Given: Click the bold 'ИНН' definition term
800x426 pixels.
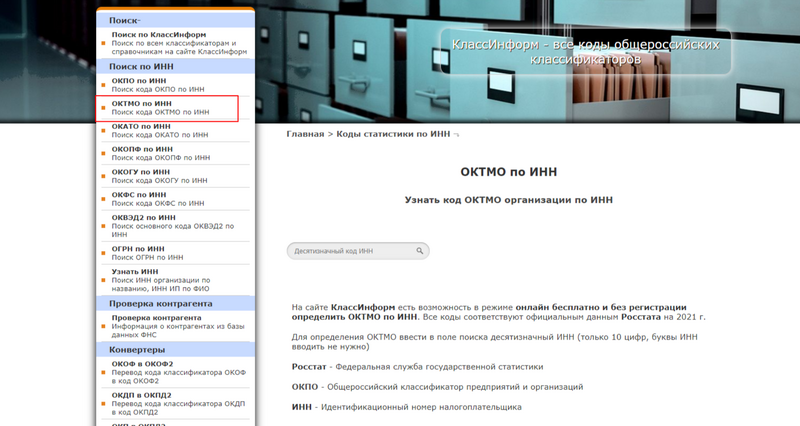Looking at the screenshot, I should tap(302, 407).
